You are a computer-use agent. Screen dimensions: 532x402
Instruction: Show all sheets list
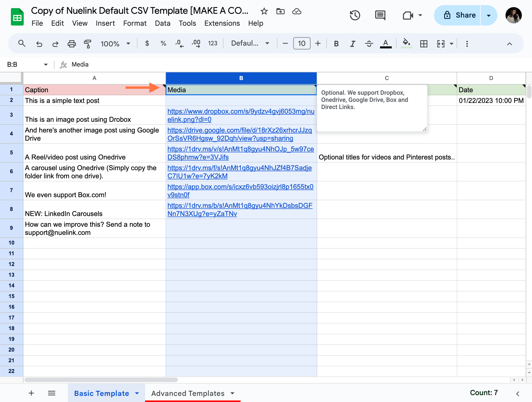tap(52, 393)
